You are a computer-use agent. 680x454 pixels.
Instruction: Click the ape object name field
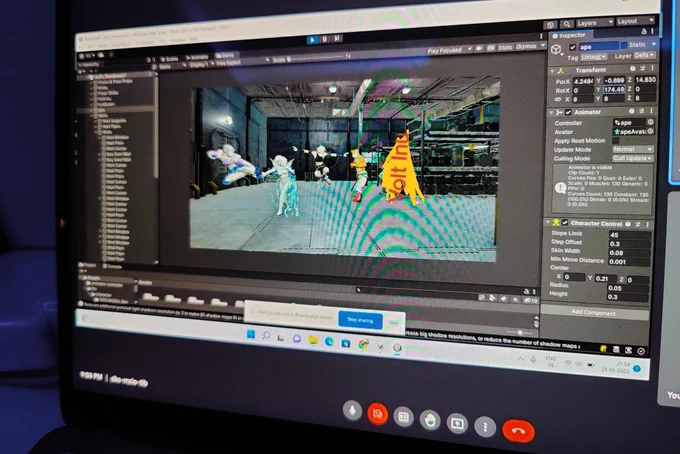point(598,46)
